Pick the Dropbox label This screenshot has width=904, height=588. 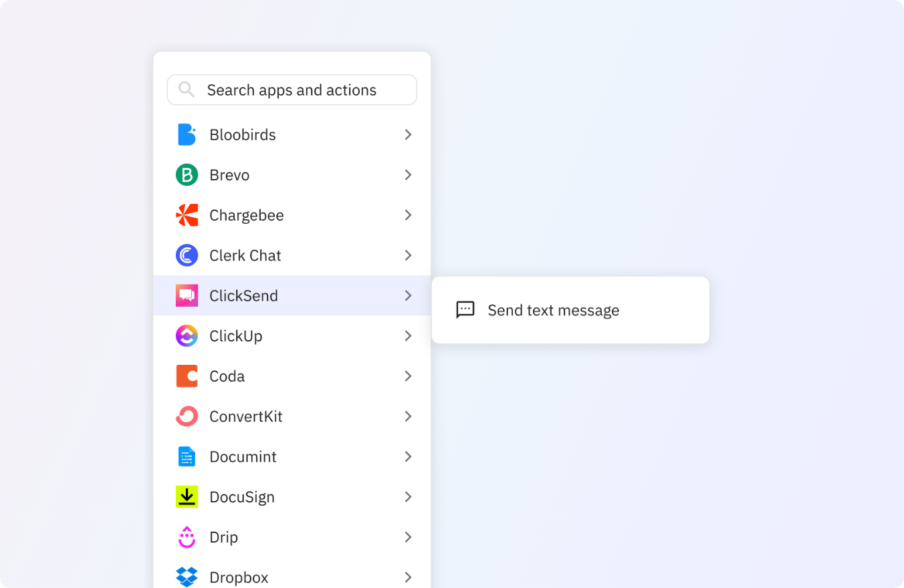pyautogui.click(x=239, y=577)
